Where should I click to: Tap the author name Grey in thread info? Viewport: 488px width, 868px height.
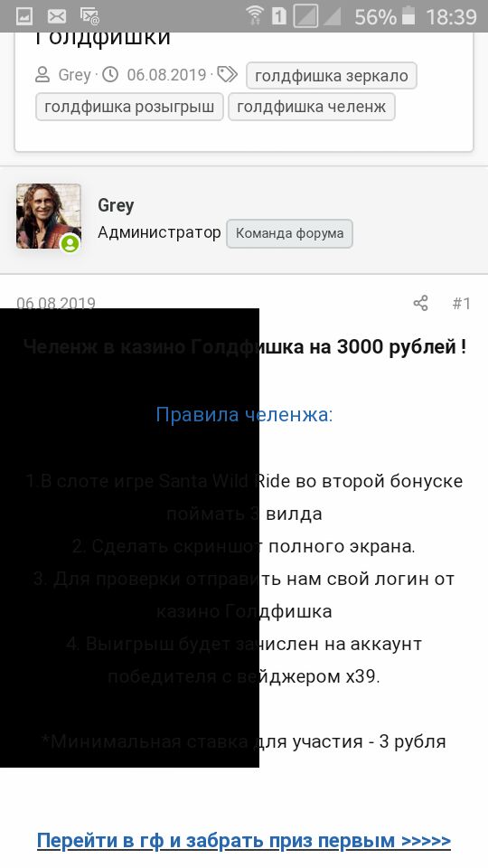(74, 75)
